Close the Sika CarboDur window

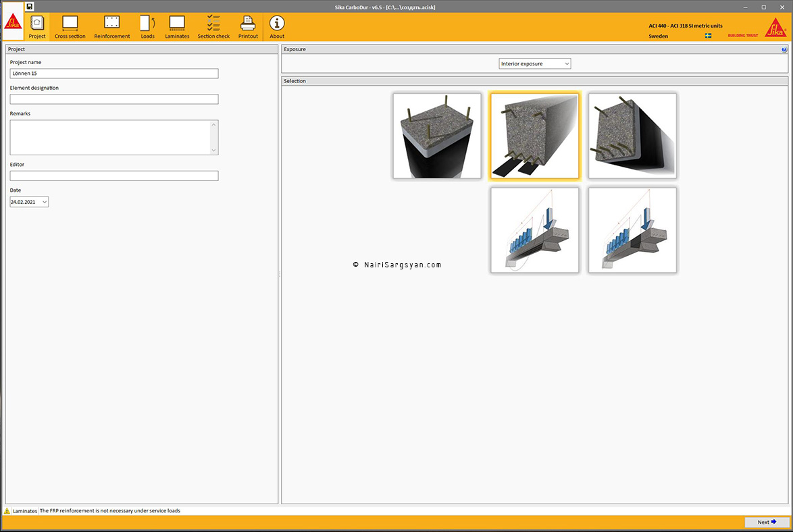[782, 7]
